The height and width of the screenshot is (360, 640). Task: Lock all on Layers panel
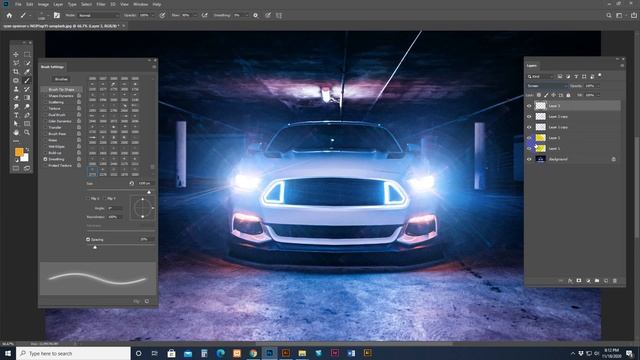click(x=568, y=95)
